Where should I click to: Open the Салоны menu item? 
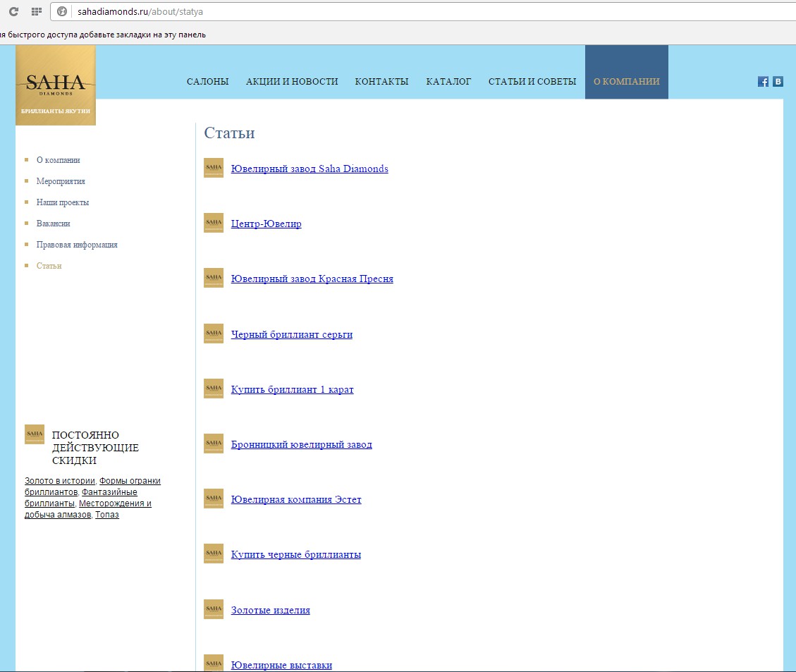pos(207,81)
